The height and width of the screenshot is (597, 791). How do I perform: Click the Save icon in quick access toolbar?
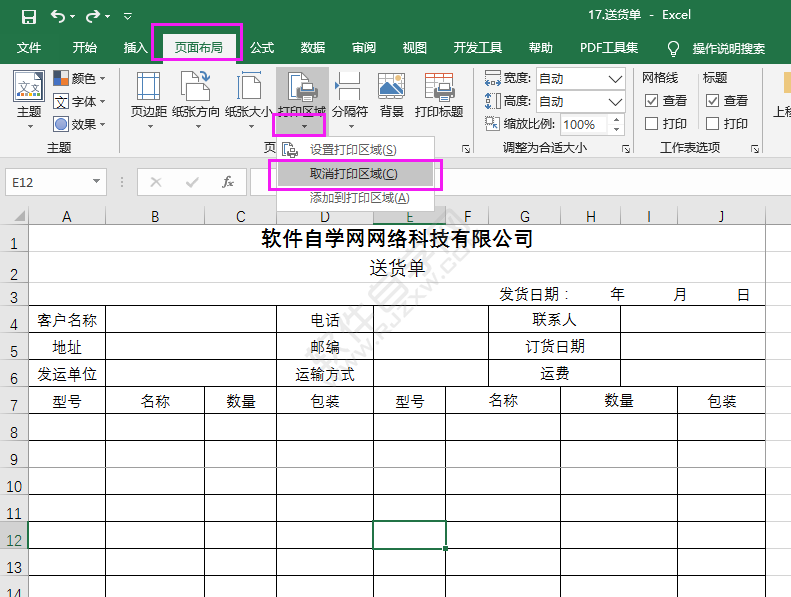(29, 17)
